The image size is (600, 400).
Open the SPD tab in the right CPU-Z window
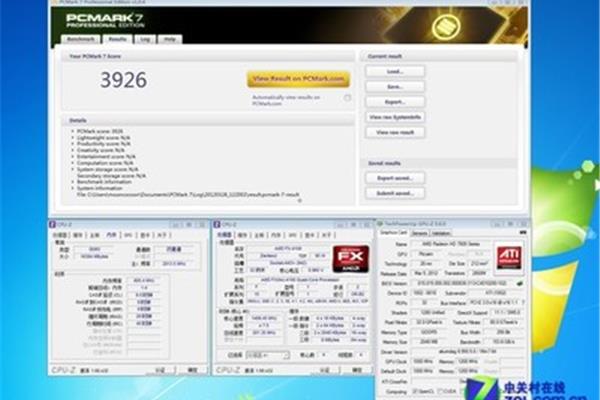[292, 235]
